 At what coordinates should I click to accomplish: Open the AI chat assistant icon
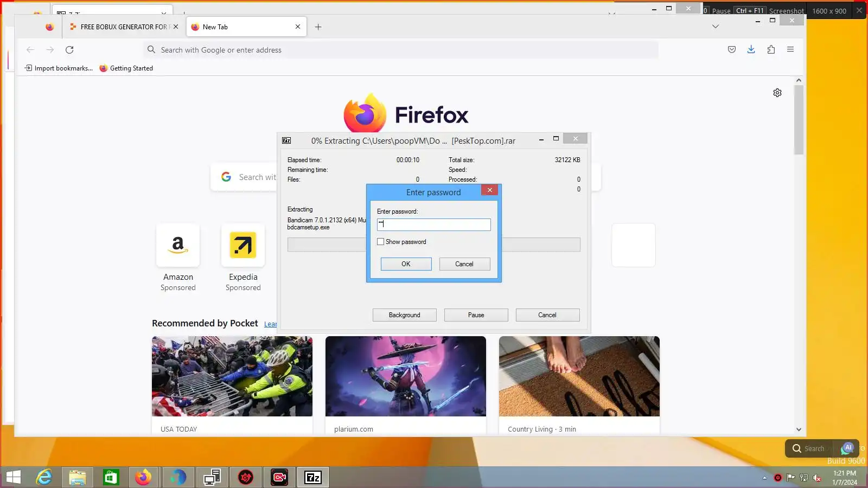click(848, 448)
